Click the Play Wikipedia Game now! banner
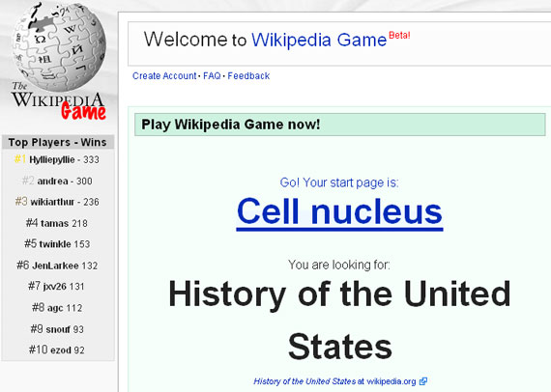This screenshot has width=551, height=392. pos(340,125)
